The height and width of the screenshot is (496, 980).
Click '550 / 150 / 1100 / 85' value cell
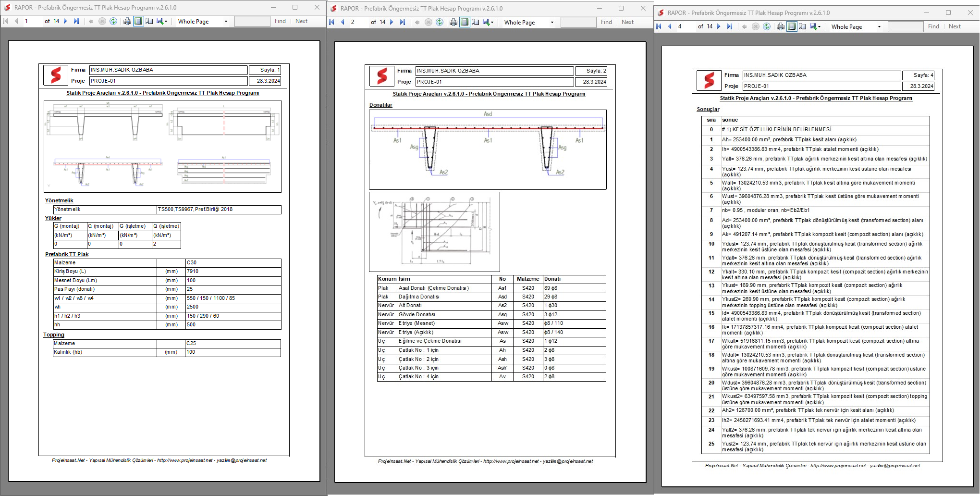coord(233,298)
